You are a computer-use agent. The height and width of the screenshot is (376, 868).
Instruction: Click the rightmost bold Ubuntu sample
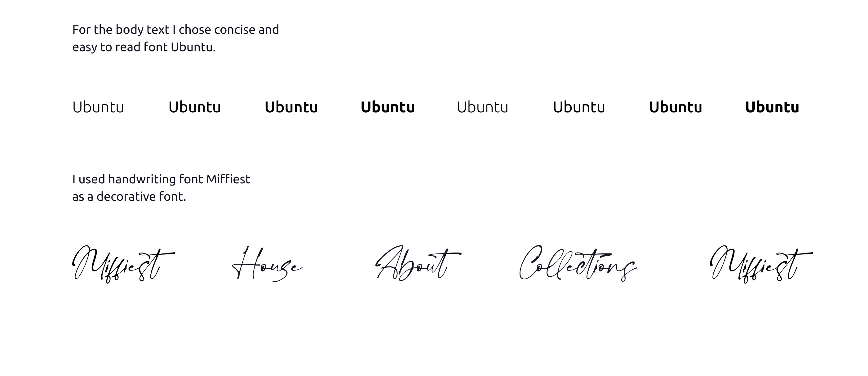click(772, 107)
